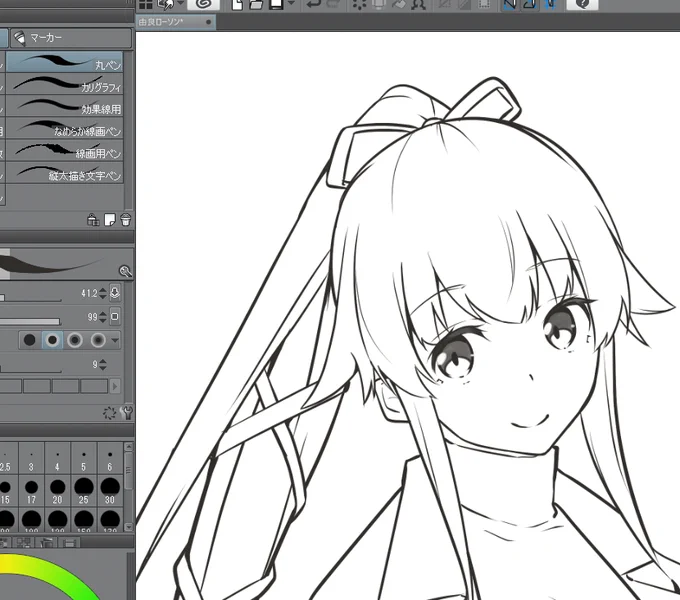Viewport: 680px width, 600px height.
Task: Switch to the マーカー tool group tab
Action: pyautogui.click(x=71, y=38)
